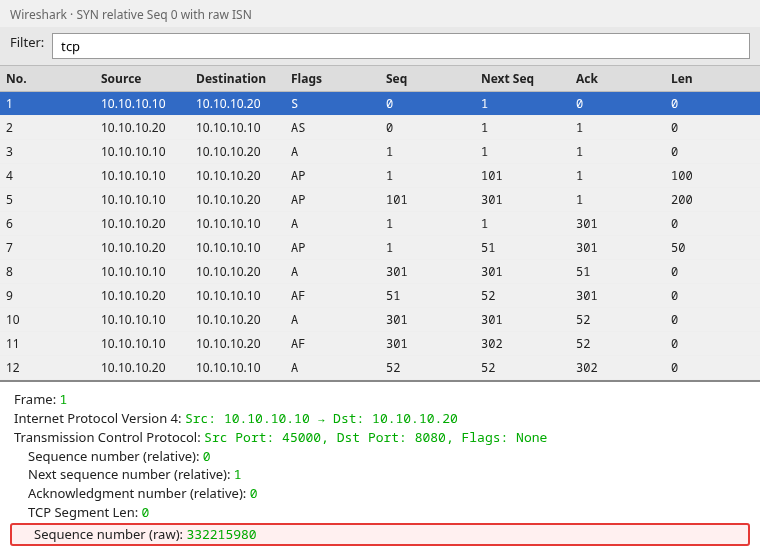This screenshot has width=760, height=555.
Task: Select packet 2 with AS flags
Action: (380, 127)
